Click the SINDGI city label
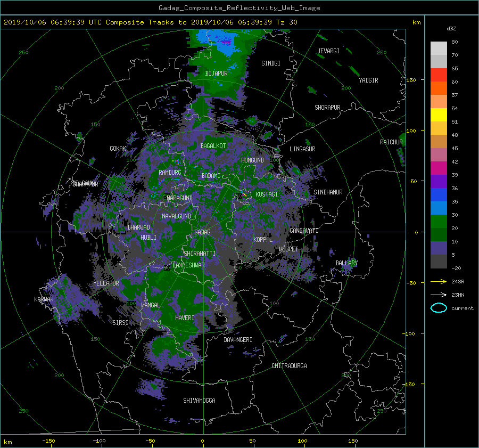The width and height of the screenshot is (479, 448). (271, 63)
